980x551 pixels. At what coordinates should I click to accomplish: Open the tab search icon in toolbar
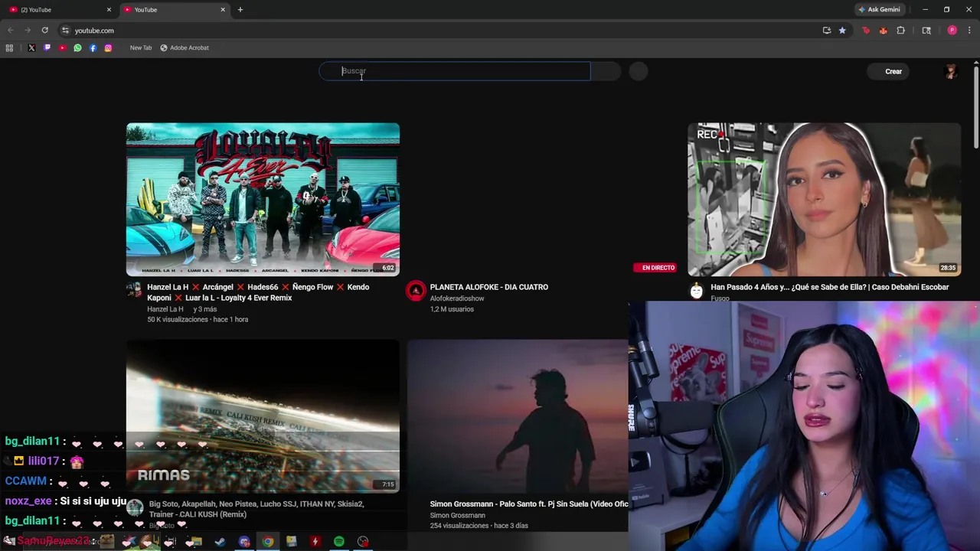[x=926, y=31]
